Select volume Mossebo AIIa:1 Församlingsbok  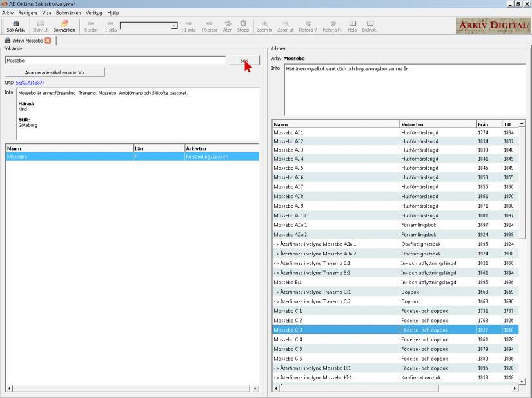[x=395, y=225]
